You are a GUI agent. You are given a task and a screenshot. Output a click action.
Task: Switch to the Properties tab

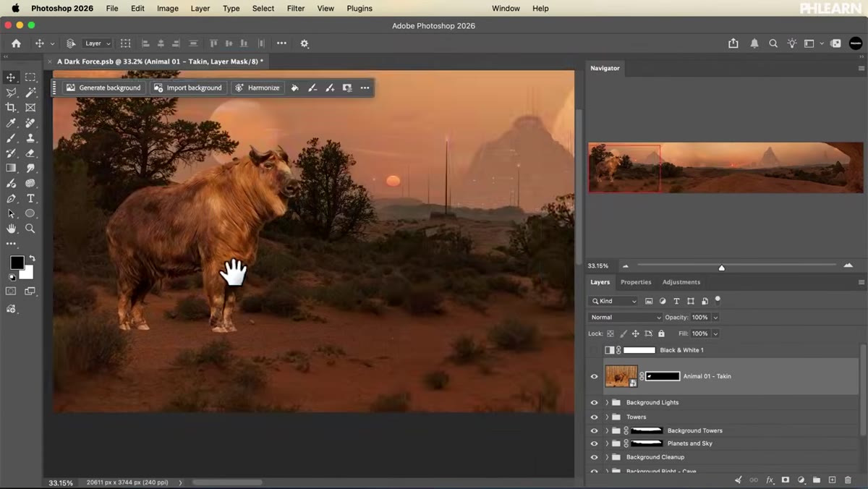636,282
